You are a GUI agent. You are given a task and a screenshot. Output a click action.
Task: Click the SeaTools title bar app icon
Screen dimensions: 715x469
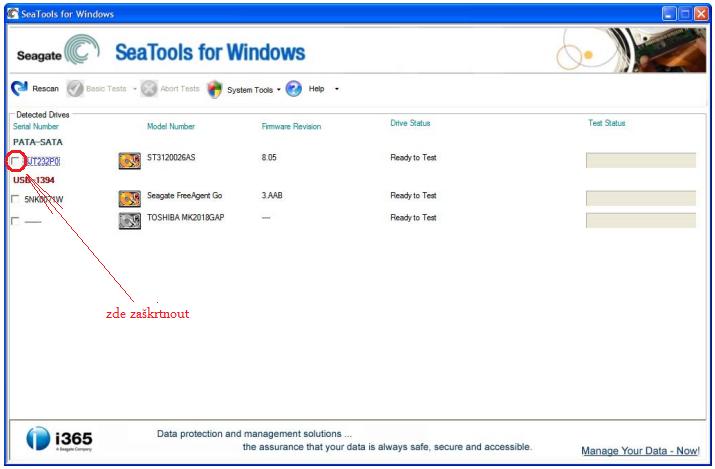(x=13, y=14)
